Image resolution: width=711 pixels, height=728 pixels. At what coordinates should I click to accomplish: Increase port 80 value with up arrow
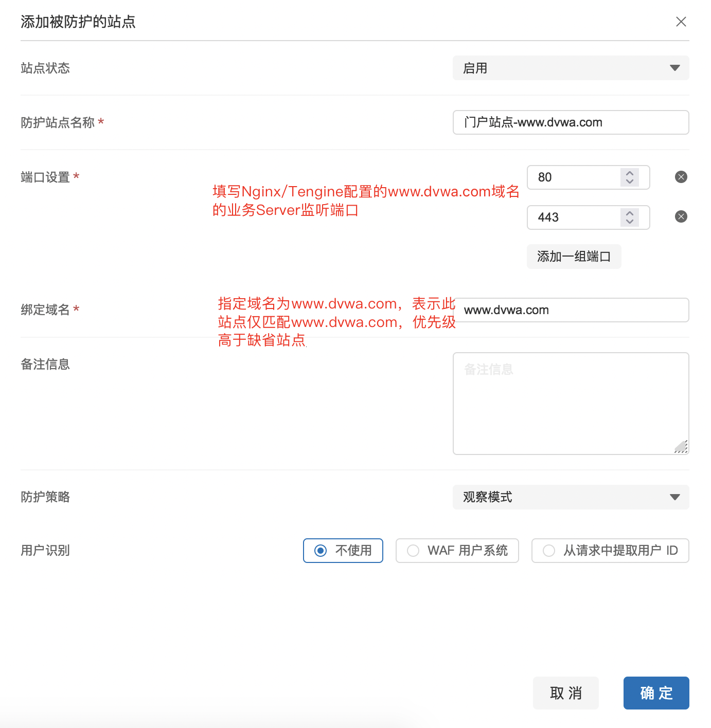tap(630, 173)
